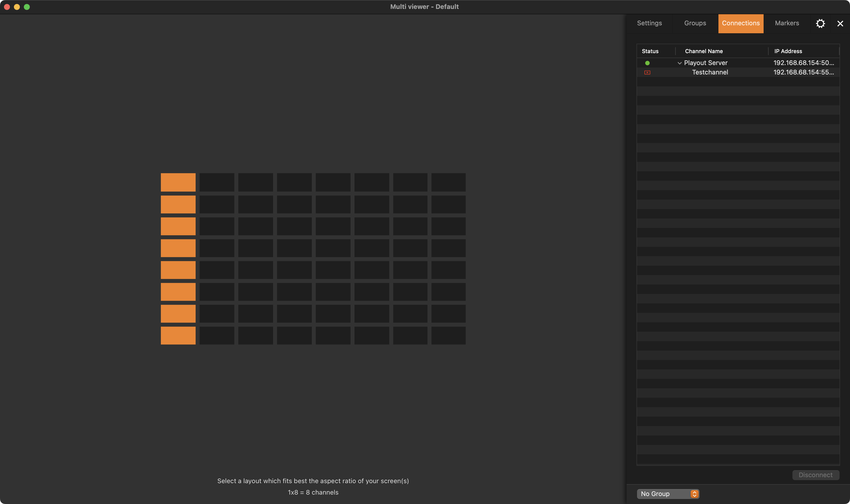Viewport: 850px width, 504px height.
Task: Select the Testchannel row
Action: click(738, 72)
